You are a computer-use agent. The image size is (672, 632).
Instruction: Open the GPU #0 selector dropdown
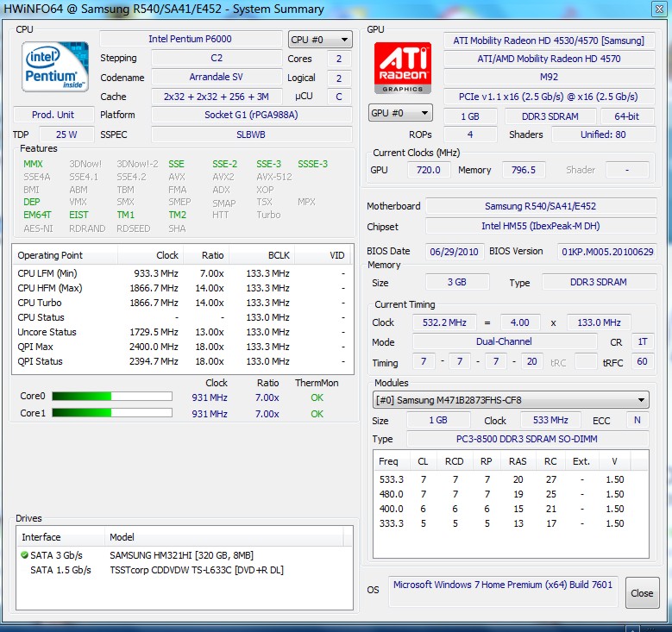click(x=400, y=113)
